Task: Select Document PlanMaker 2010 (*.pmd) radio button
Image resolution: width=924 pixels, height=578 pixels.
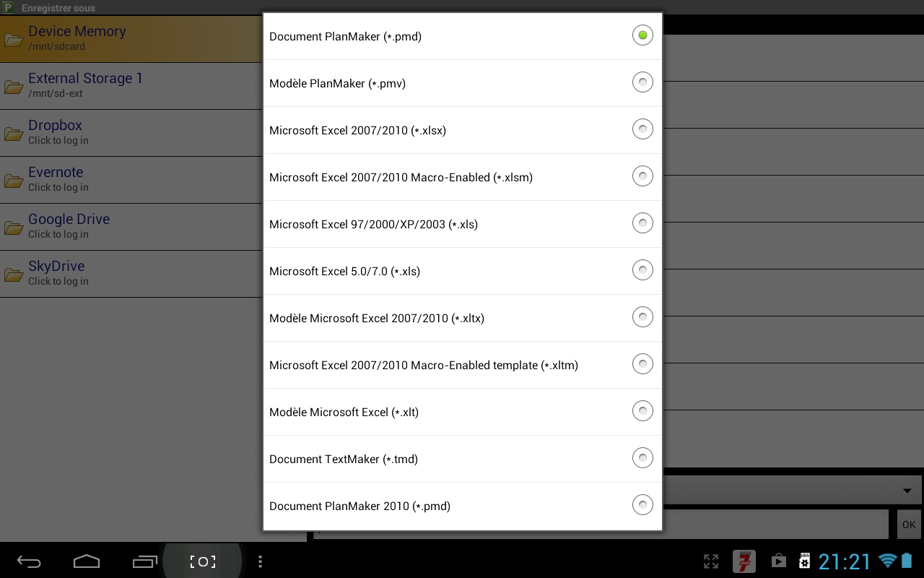Action: [x=642, y=505]
